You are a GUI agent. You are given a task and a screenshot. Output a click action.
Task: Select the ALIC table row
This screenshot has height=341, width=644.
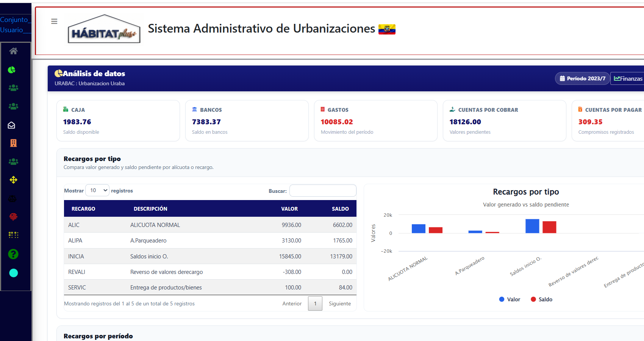pos(210,225)
